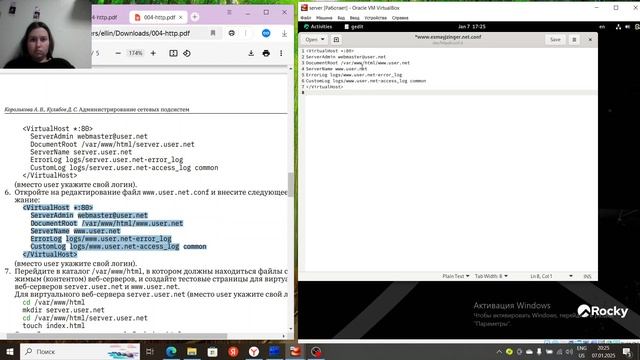Close the gedit window
The width and height of the screenshot is (640, 360).
click(x=590, y=40)
